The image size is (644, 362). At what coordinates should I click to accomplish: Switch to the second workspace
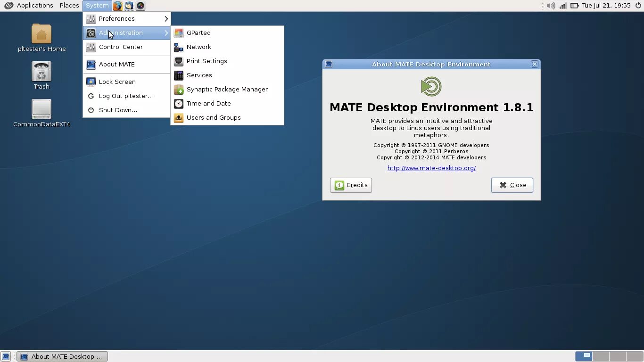600,356
